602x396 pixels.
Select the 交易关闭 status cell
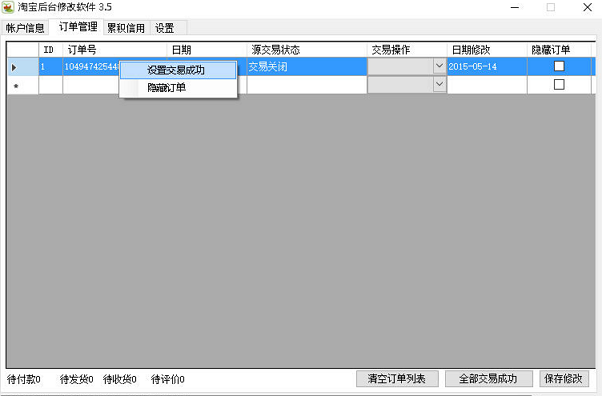[306, 67]
